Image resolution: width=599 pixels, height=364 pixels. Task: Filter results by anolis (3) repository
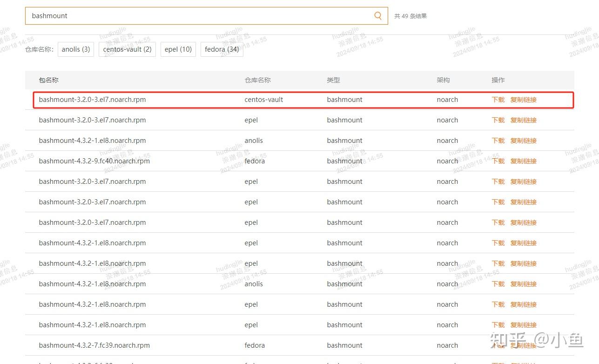point(75,49)
